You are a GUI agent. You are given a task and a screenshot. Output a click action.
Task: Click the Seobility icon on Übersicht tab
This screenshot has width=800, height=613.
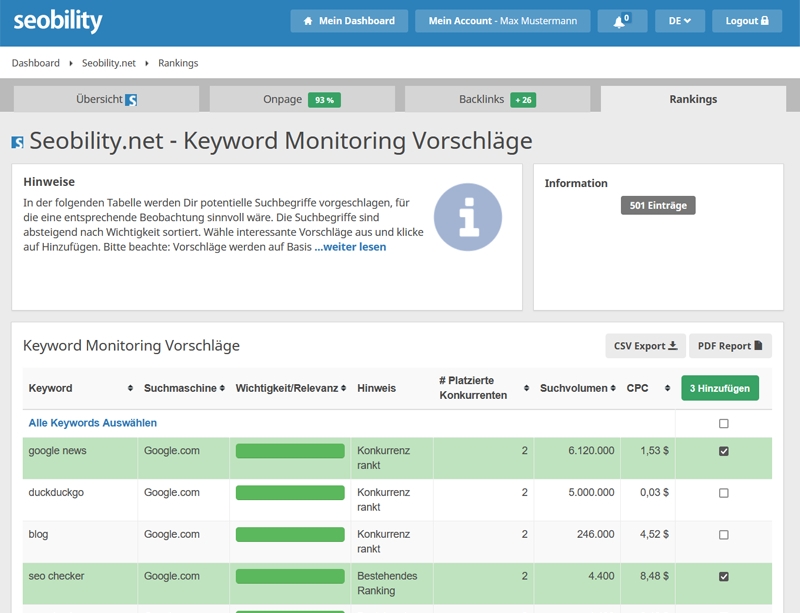(x=131, y=100)
